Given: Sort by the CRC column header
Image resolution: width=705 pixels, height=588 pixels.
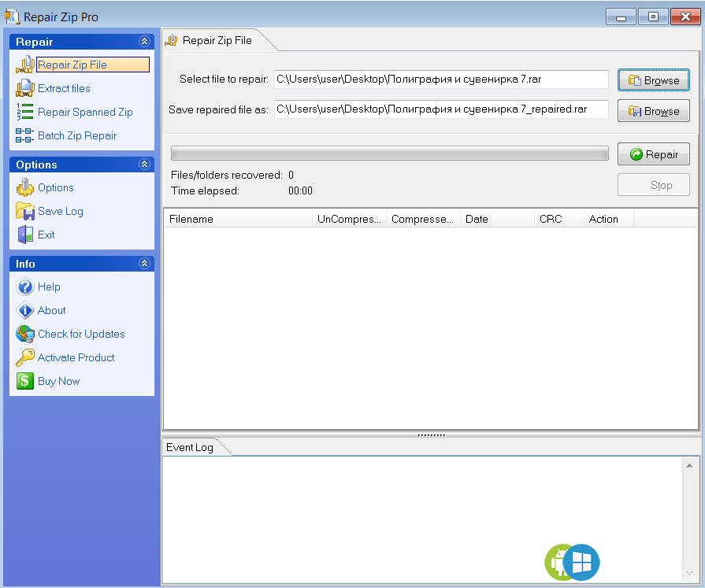Looking at the screenshot, I should (x=558, y=219).
